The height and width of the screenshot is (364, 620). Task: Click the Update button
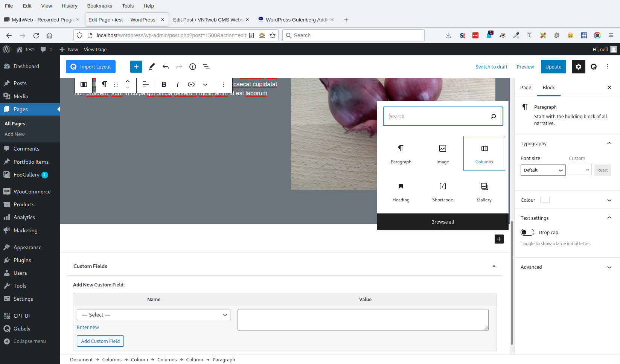553,67
